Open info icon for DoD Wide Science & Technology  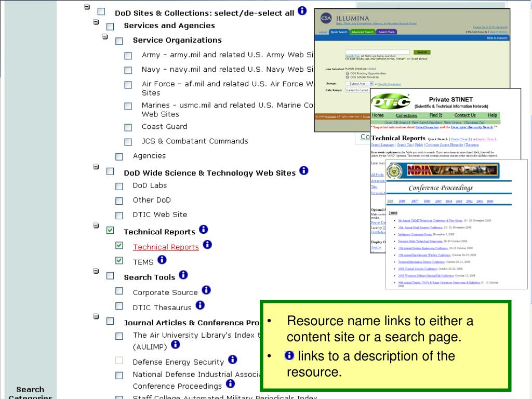tap(303, 170)
